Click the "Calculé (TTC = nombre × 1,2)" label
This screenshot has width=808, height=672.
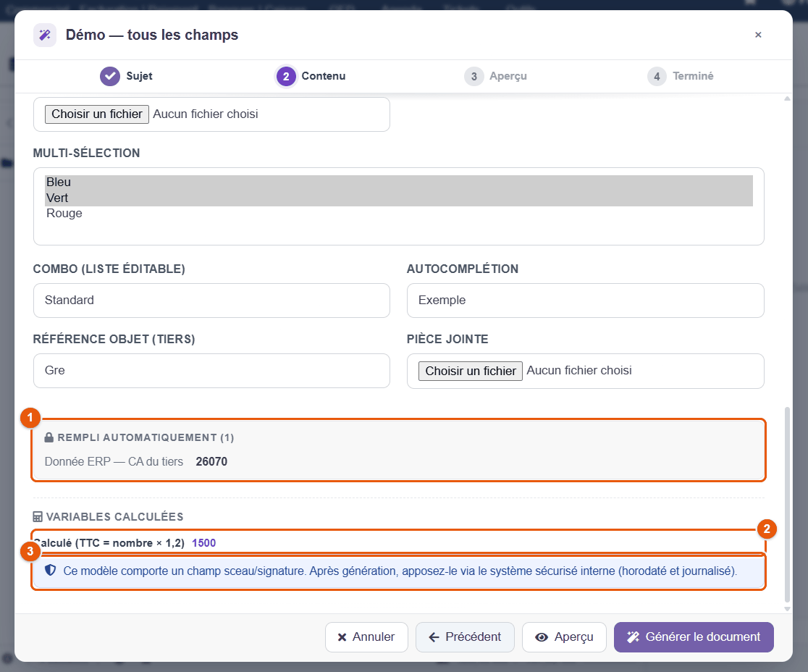coord(109,543)
